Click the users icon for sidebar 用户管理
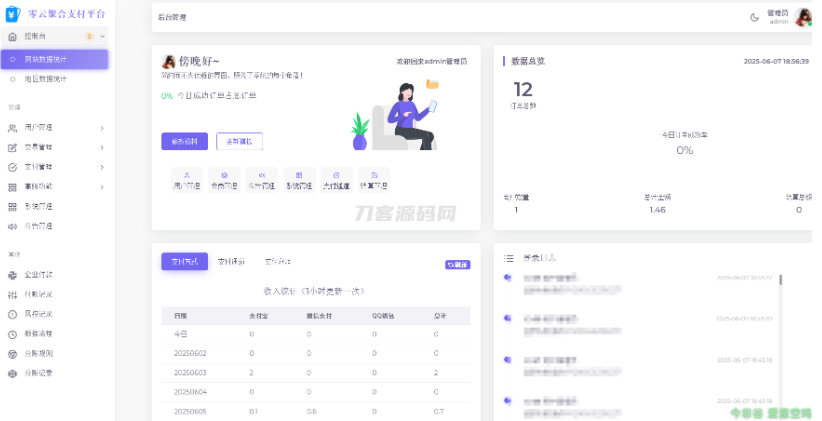 point(13,128)
